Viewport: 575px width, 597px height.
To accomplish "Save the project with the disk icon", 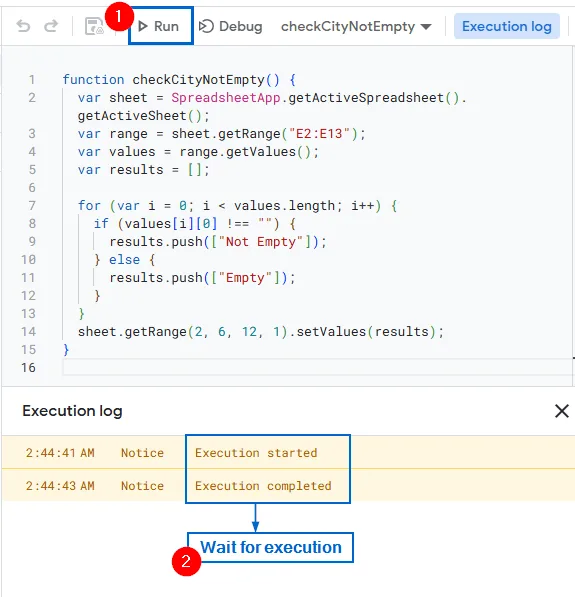I will [94, 26].
